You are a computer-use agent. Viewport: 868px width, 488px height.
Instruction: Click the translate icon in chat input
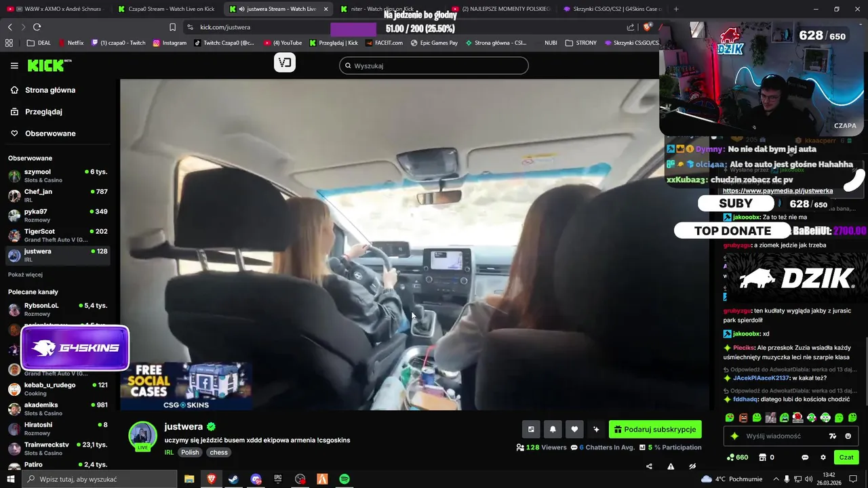833,436
